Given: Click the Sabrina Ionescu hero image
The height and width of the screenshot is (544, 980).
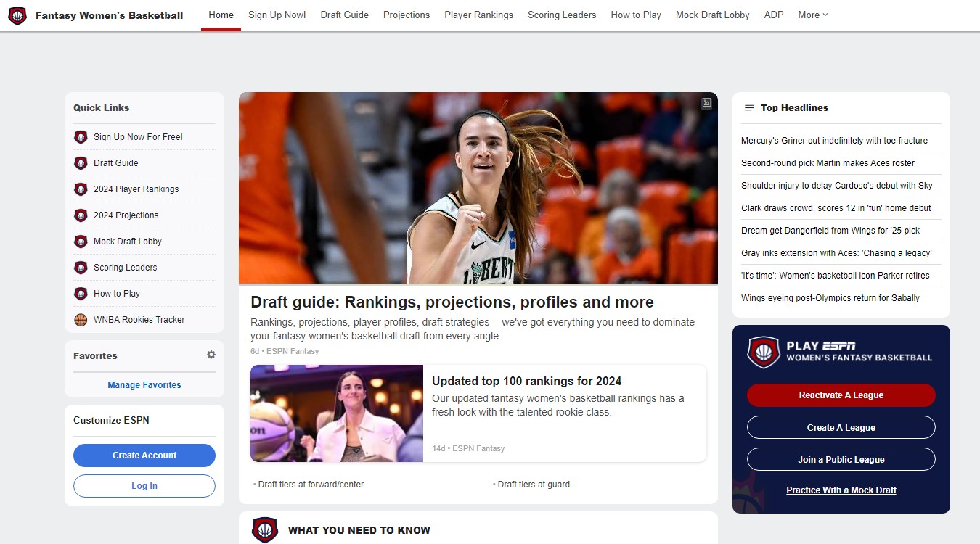Looking at the screenshot, I should [x=478, y=188].
